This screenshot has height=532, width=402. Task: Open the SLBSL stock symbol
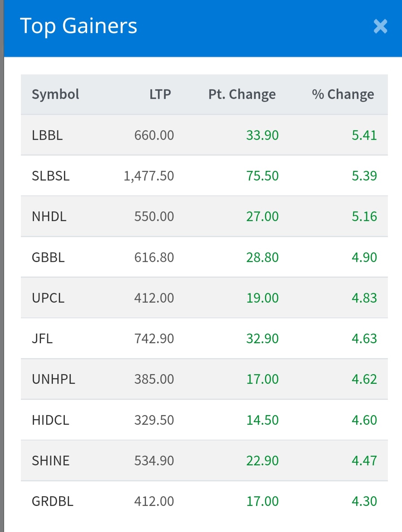pyautogui.click(x=51, y=176)
